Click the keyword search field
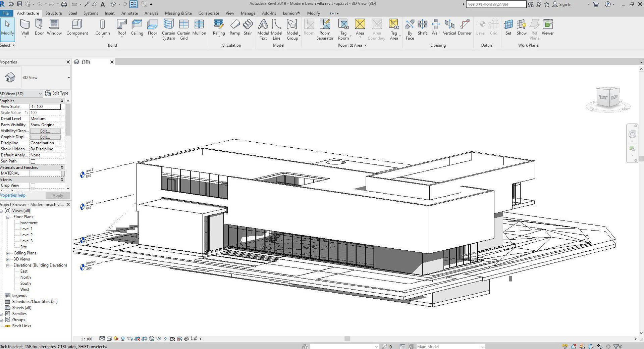 (496, 4)
